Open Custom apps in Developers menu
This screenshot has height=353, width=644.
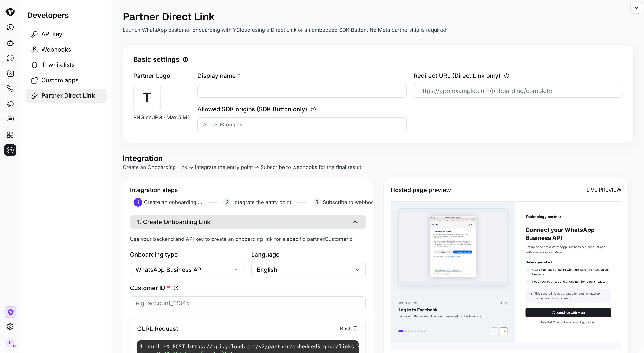coord(66,80)
